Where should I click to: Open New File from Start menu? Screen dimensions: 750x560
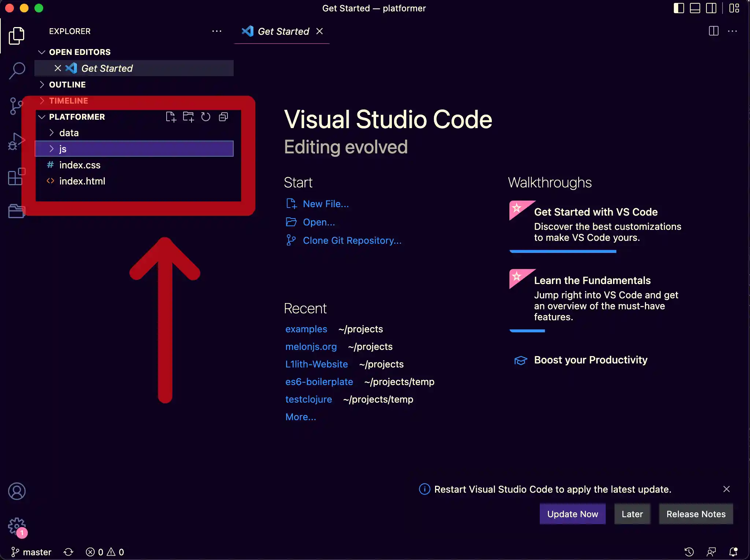(x=326, y=204)
